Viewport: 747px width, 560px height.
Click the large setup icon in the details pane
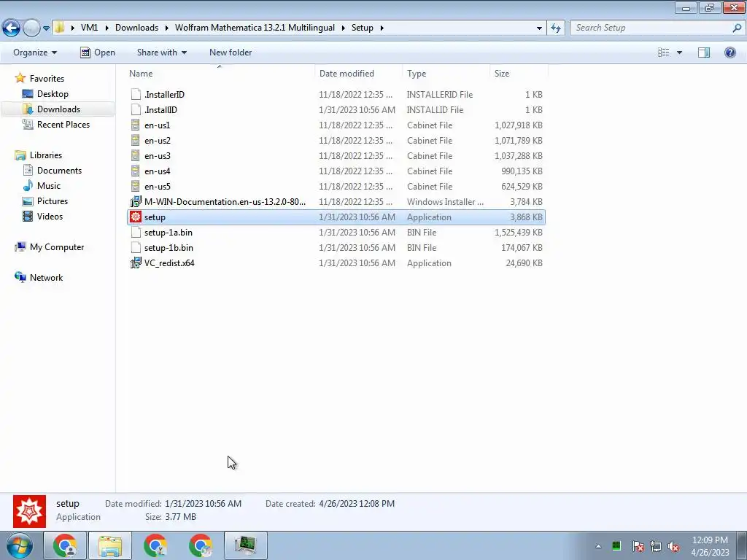pyautogui.click(x=29, y=511)
